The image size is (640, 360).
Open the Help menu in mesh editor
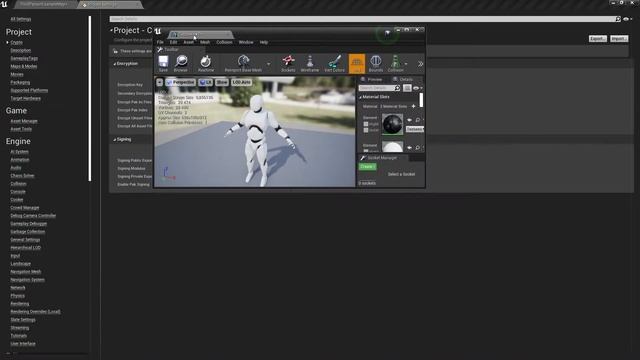264,42
